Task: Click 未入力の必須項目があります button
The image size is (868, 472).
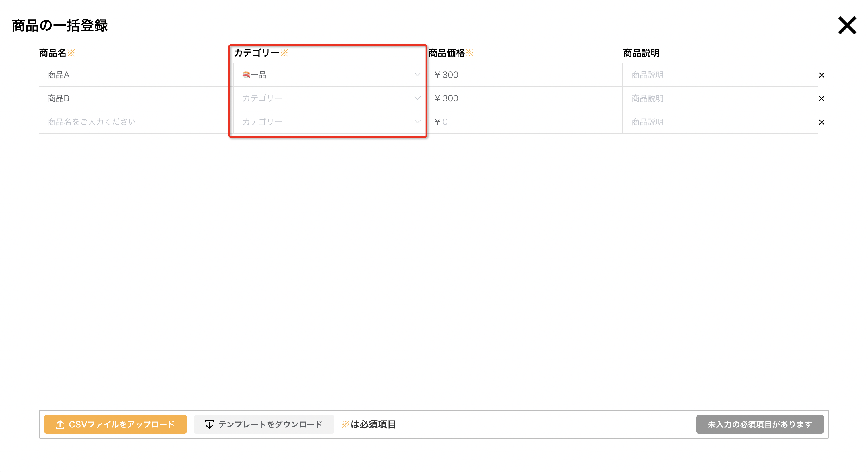Action: (x=760, y=424)
